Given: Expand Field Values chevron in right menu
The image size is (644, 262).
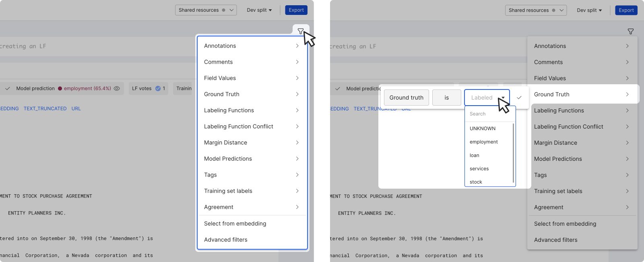Looking at the screenshot, I should 627,78.
